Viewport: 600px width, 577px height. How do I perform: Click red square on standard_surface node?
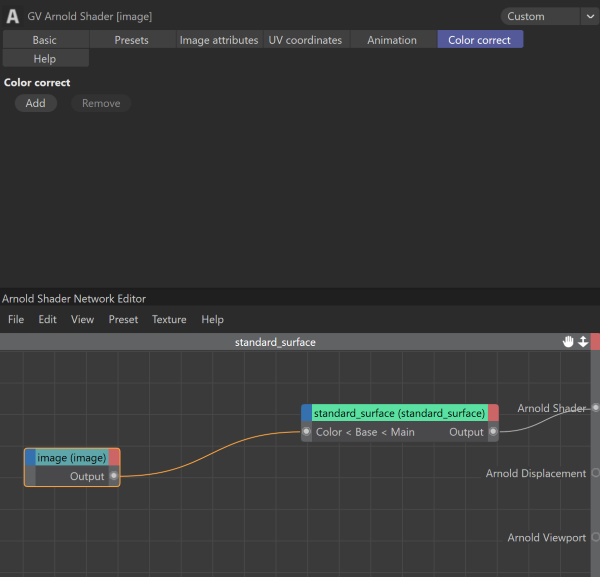click(x=493, y=413)
